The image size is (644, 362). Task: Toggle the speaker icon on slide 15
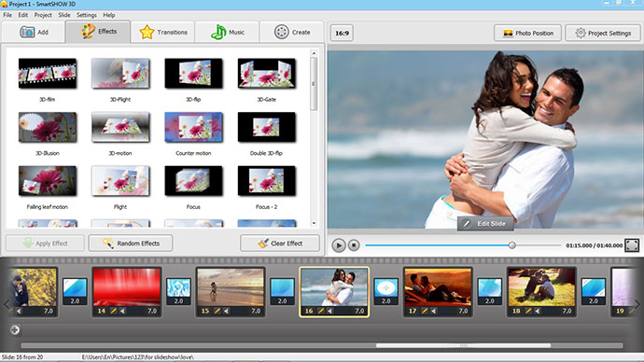(x=226, y=311)
